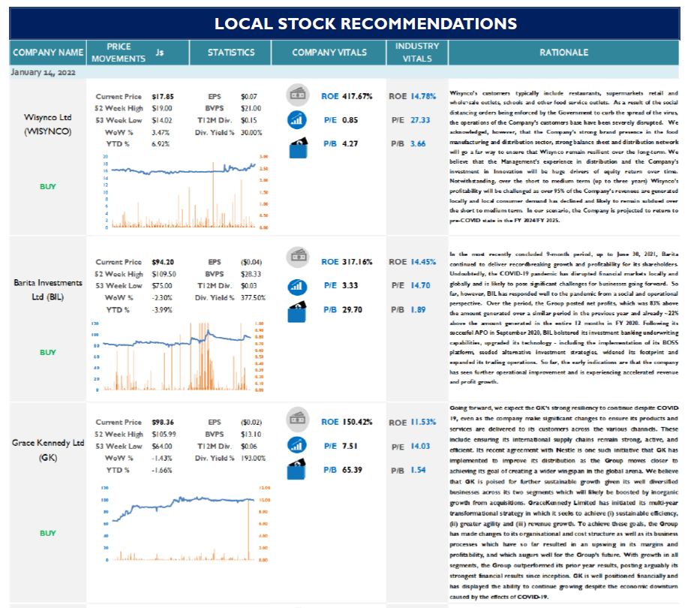Viewport: 700px width, 608px height.
Task: Open the Wisynco price and volume chart
Action: [185, 191]
